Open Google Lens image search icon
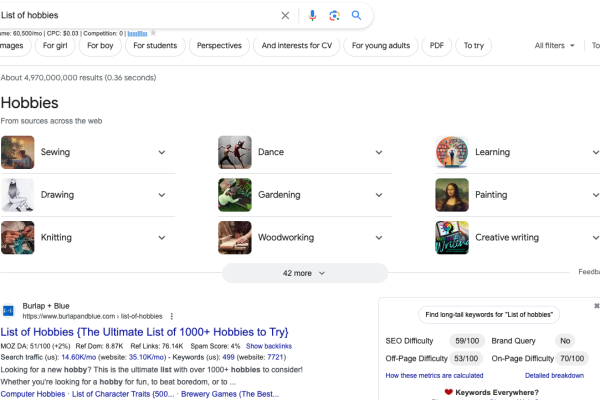Viewport: 600px width, 400px height. (334, 15)
